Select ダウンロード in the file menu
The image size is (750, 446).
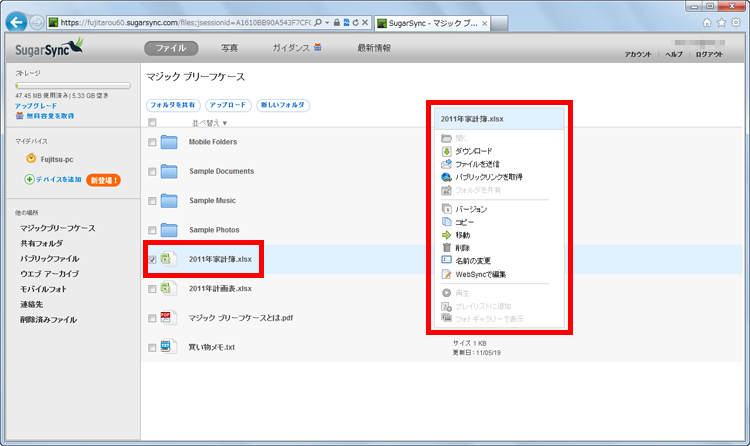pyautogui.click(x=474, y=151)
